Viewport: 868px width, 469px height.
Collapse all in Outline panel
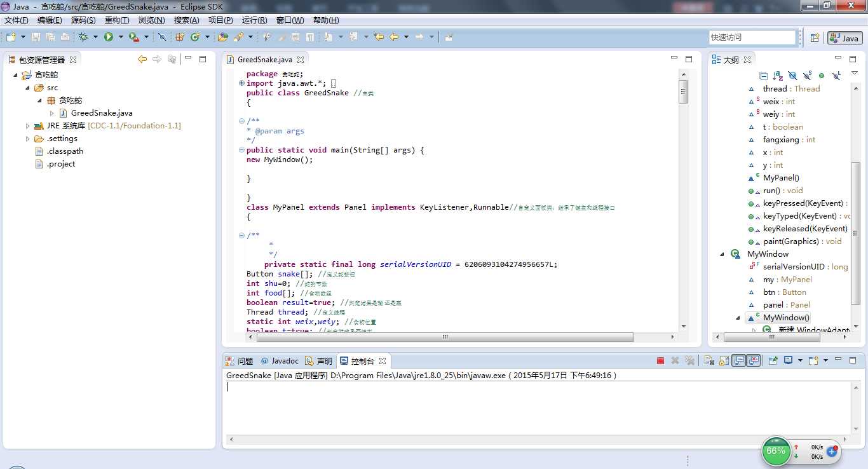[x=763, y=76]
